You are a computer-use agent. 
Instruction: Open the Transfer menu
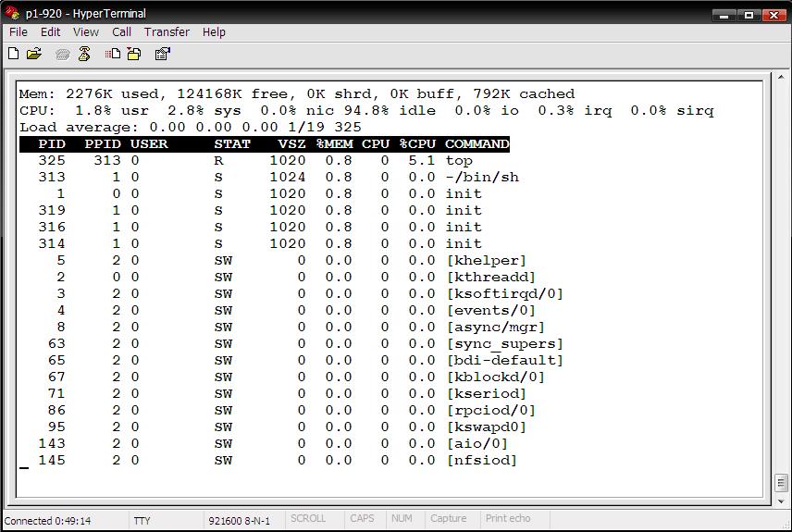click(167, 31)
